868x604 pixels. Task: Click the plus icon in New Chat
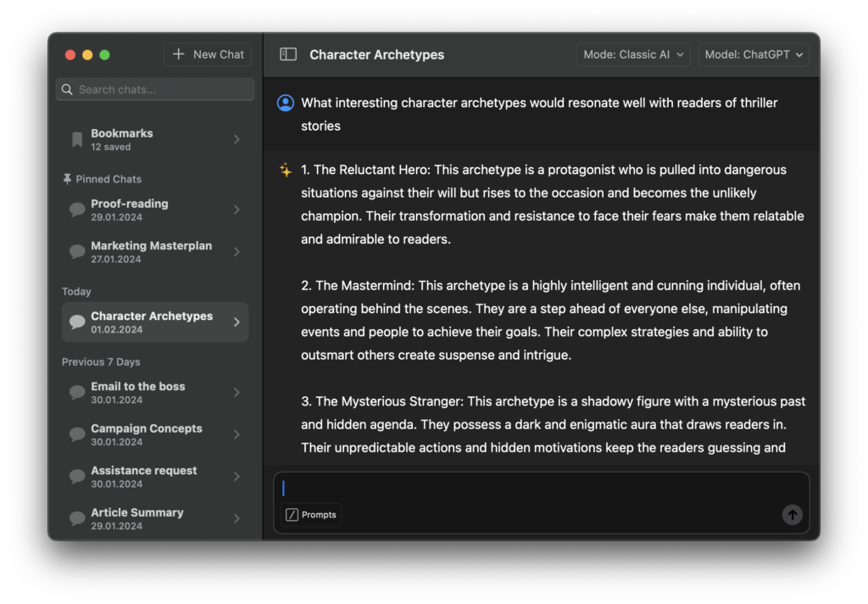pyautogui.click(x=178, y=54)
